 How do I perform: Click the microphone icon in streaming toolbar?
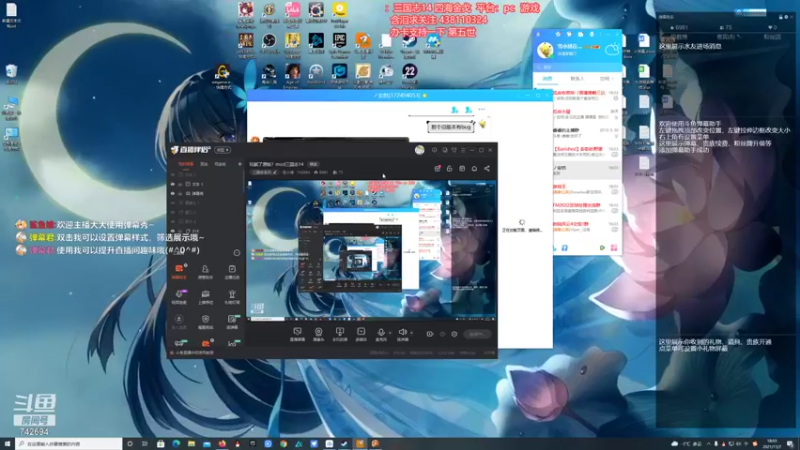pyautogui.click(x=381, y=333)
